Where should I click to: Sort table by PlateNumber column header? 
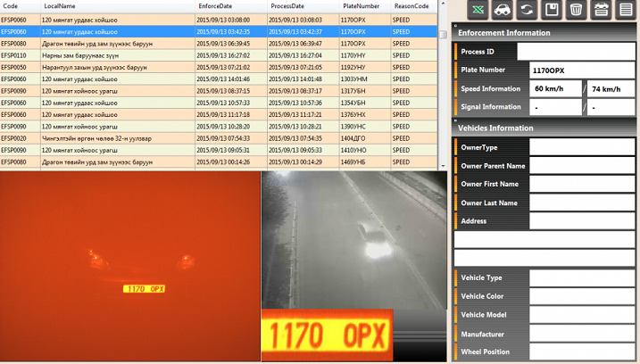362,6
